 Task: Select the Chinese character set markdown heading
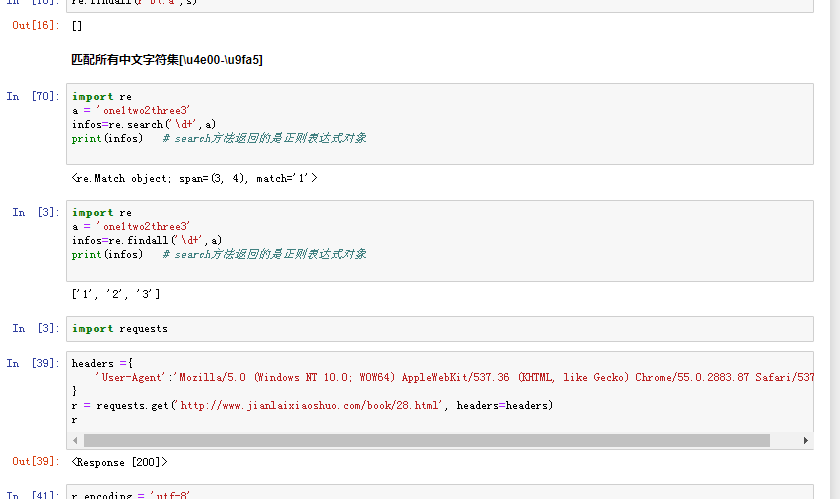click(x=167, y=60)
